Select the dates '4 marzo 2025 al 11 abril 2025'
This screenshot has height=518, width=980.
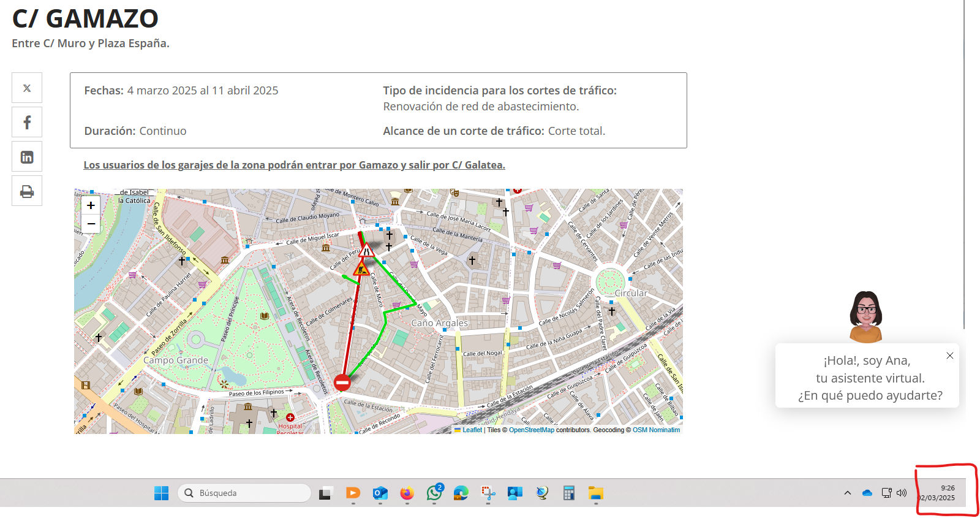point(203,91)
